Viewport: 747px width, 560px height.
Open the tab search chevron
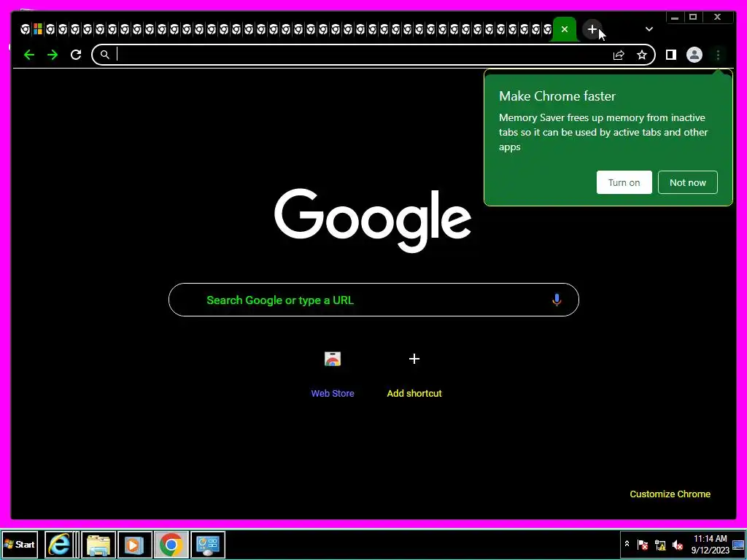click(x=649, y=29)
